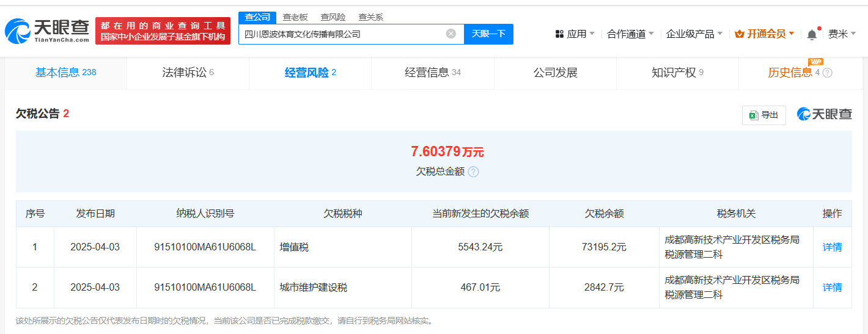Click taxpayer ID in row 1

click(205, 247)
